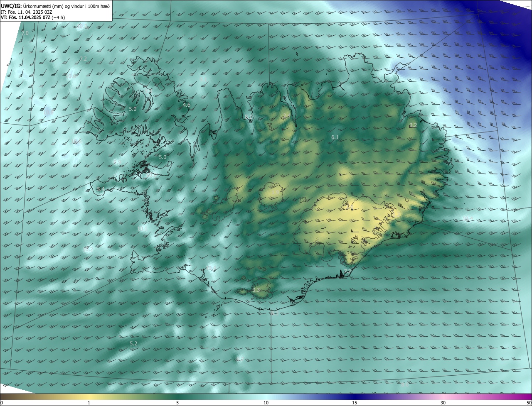Click the 7.0 value label
The width and height of the screenshot is (532, 406).
point(25,33)
